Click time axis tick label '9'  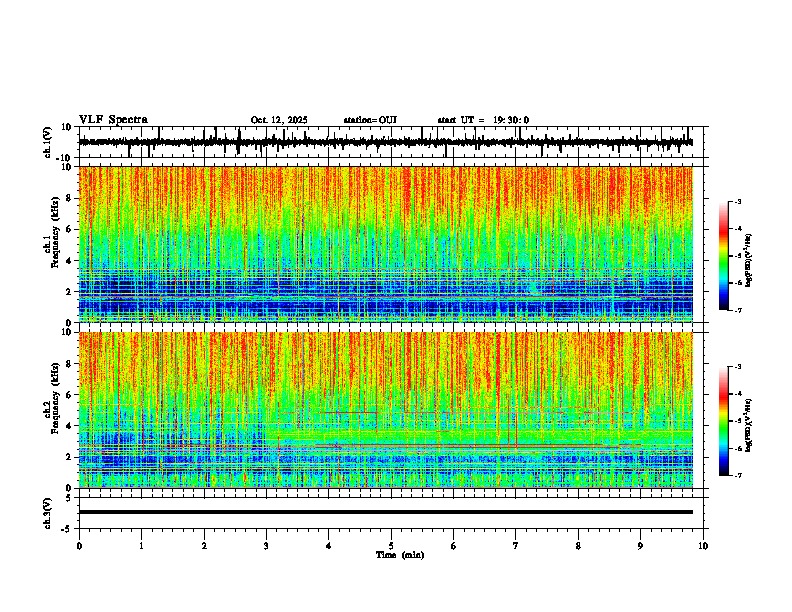pos(640,546)
